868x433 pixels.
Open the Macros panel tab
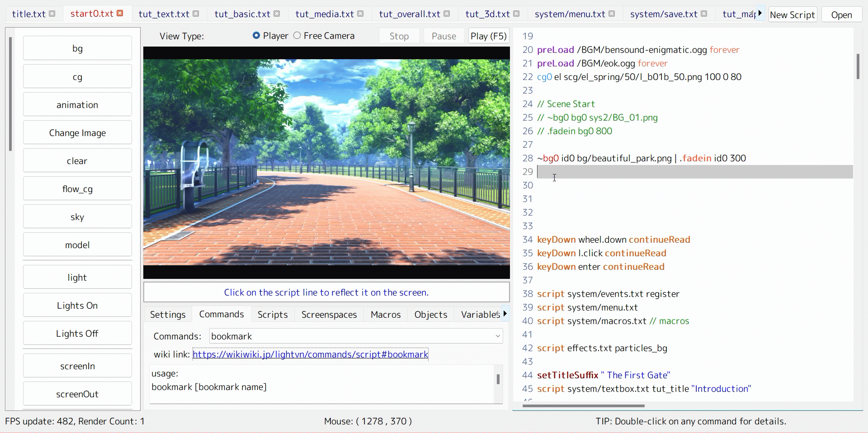[x=386, y=315]
